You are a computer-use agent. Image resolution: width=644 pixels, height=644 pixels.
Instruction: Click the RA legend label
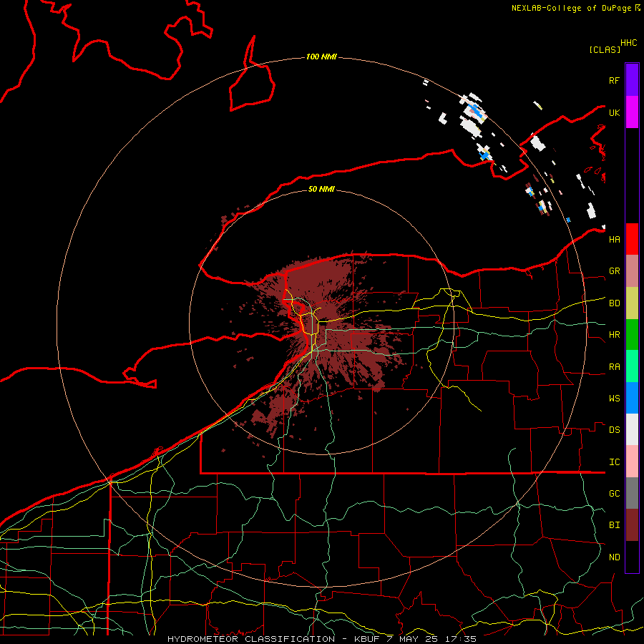[614, 367]
